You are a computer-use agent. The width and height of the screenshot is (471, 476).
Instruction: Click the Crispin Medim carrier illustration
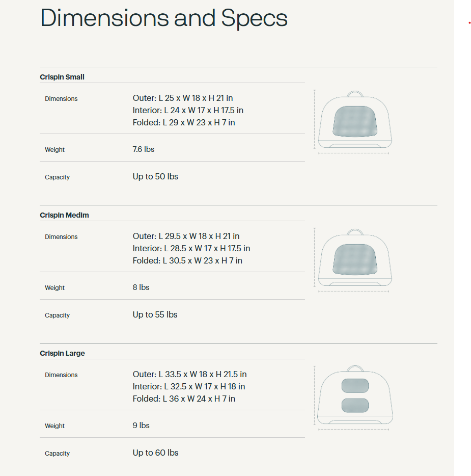pyautogui.click(x=354, y=259)
